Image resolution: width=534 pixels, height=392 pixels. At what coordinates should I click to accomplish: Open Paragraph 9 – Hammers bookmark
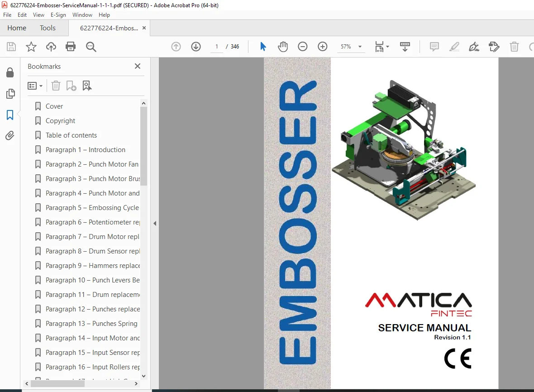(x=93, y=266)
